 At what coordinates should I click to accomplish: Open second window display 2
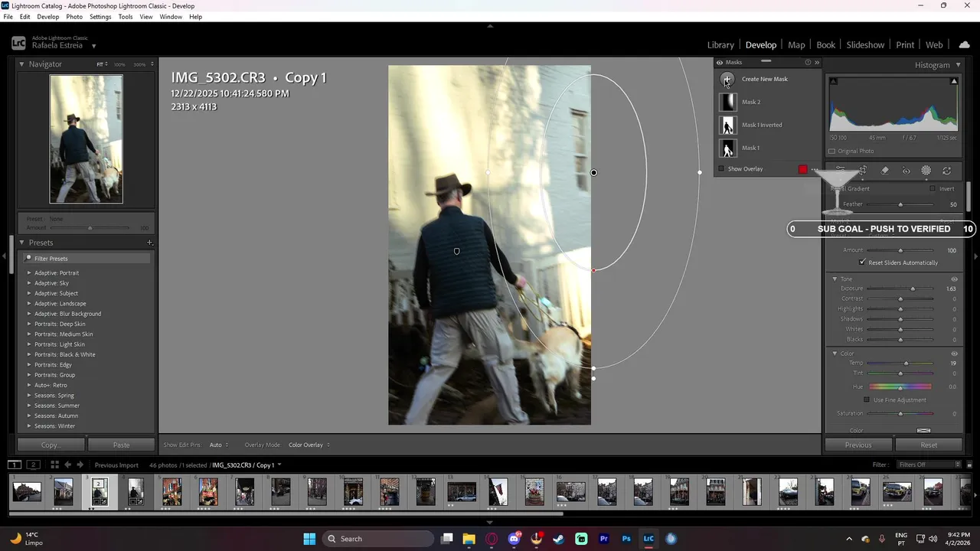pos(33,465)
